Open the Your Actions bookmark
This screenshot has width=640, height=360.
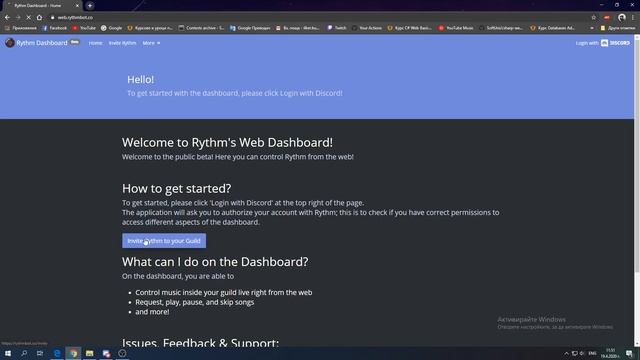[367, 28]
